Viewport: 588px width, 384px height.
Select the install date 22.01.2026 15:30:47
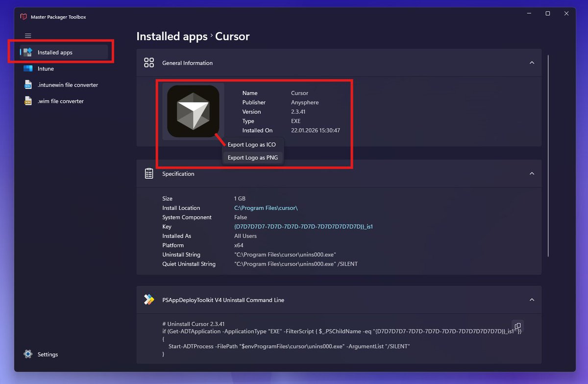tap(316, 131)
